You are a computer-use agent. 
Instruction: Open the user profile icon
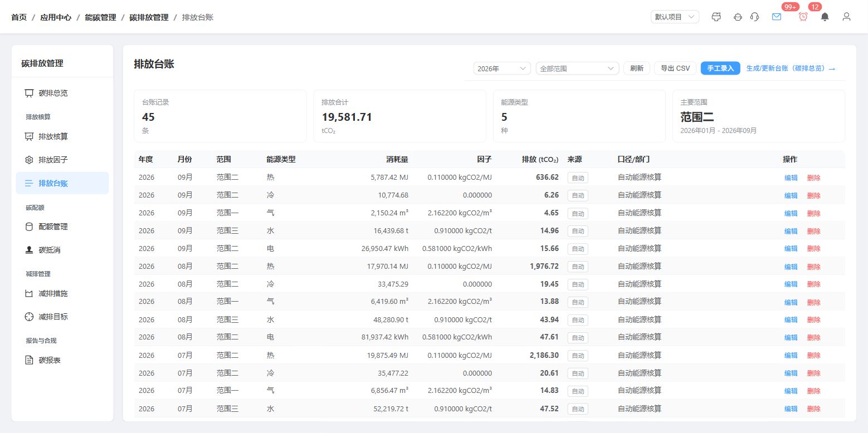point(847,17)
